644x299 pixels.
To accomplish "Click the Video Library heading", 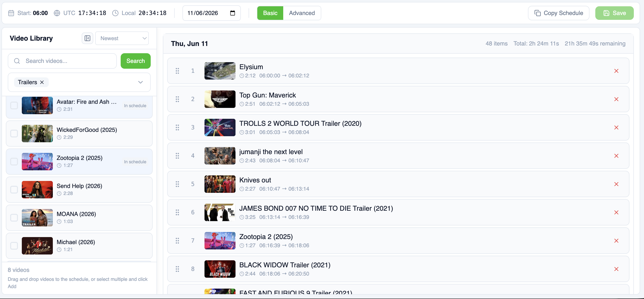I will pyautogui.click(x=31, y=38).
